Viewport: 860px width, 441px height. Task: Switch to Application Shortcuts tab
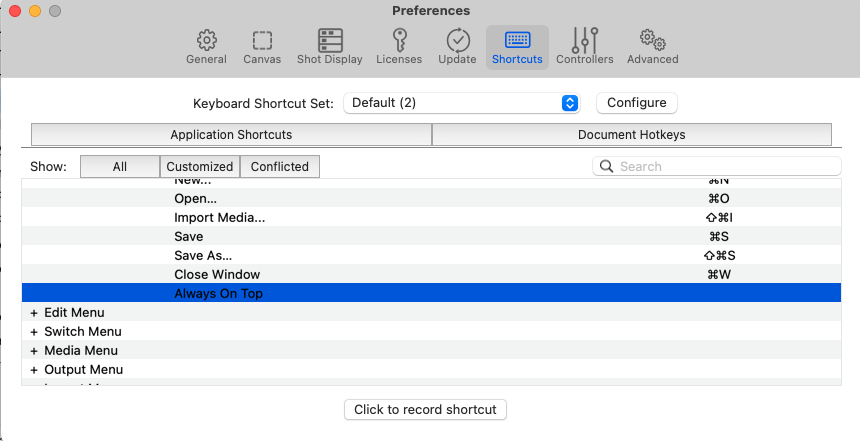231,135
